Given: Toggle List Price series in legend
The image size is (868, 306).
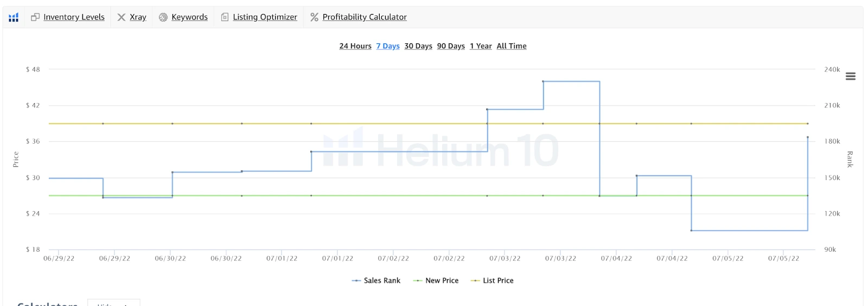Looking at the screenshot, I should [x=493, y=280].
